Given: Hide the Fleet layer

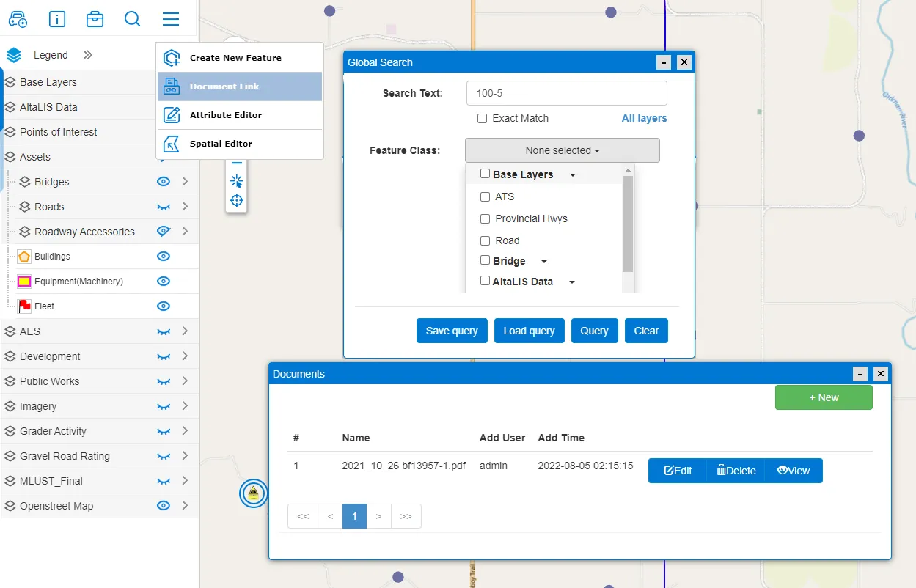Looking at the screenshot, I should pos(164,306).
